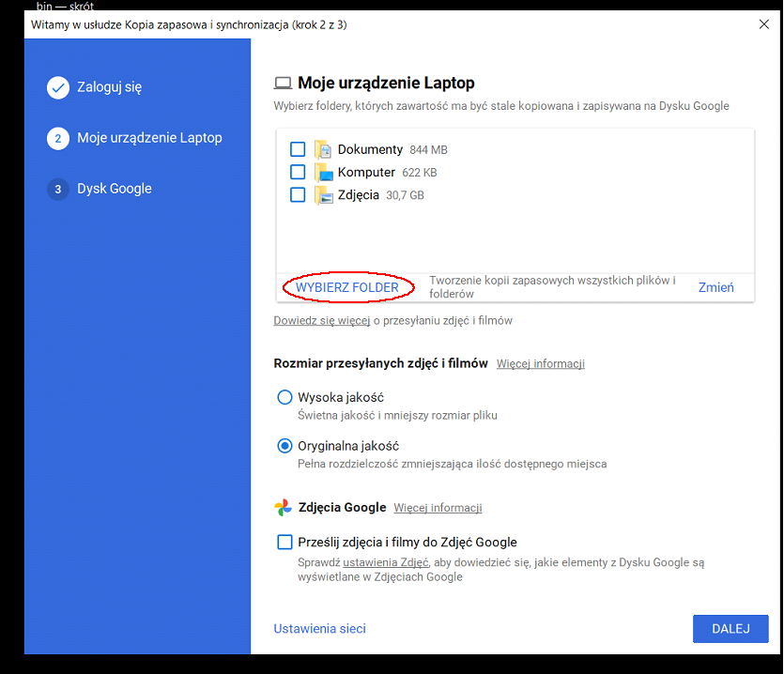Tick the Dokumenty folder checkbox
Screen dimensions: 784x674
298,149
